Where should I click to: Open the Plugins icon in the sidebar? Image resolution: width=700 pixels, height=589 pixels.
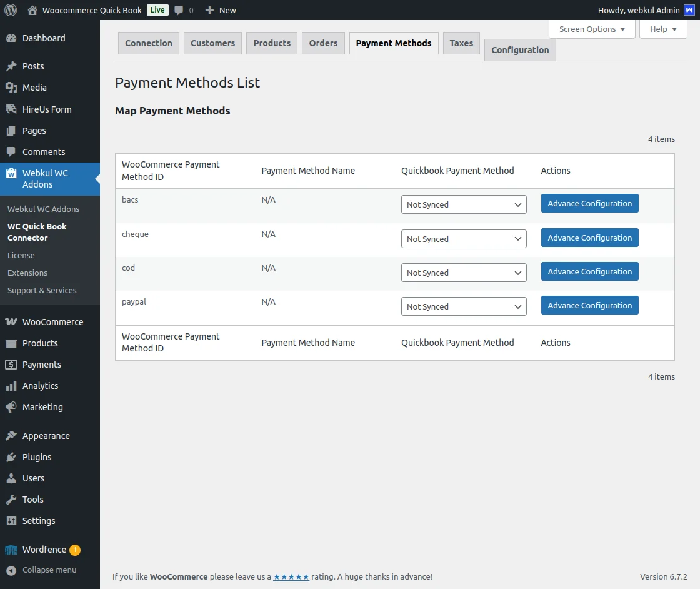[x=11, y=456]
